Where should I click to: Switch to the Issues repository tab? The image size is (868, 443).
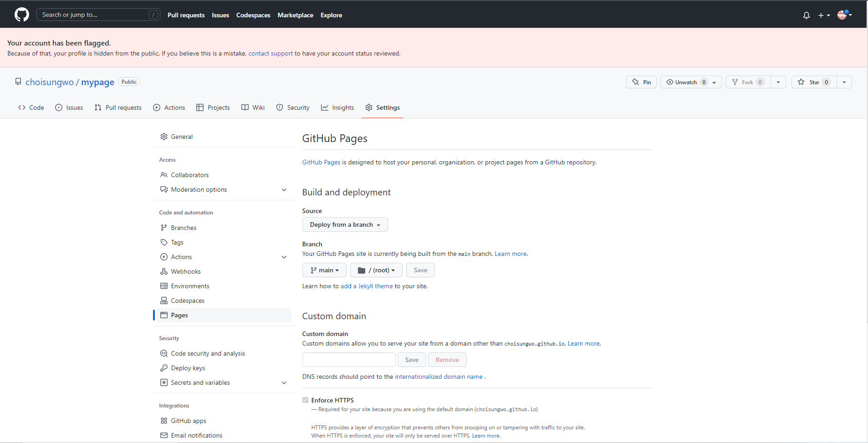tap(69, 107)
